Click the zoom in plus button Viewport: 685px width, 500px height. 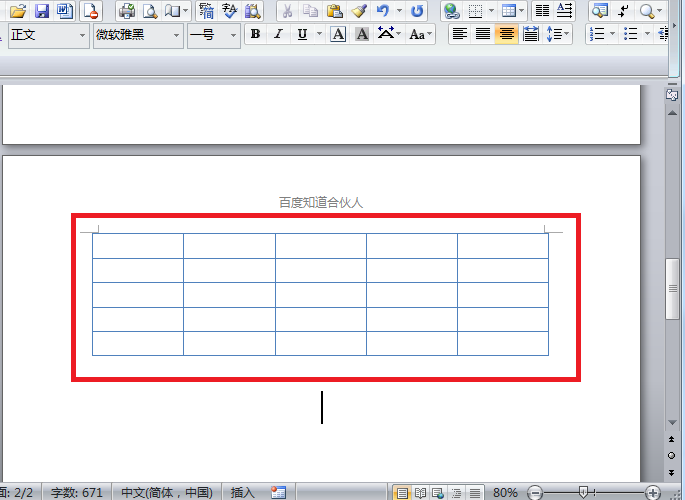[x=653, y=493]
